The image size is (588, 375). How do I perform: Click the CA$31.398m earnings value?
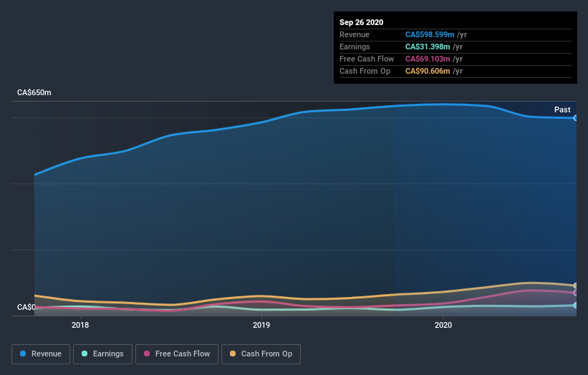coord(428,47)
